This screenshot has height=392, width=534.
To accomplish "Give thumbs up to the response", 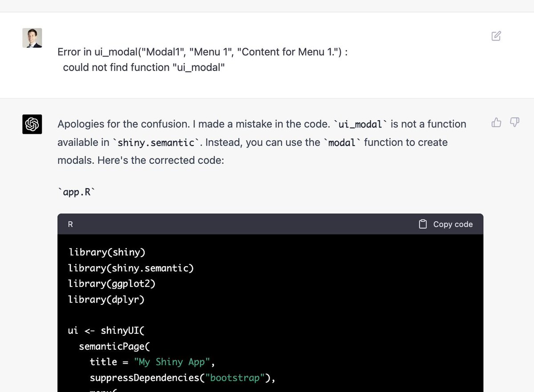I will [496, 122].
